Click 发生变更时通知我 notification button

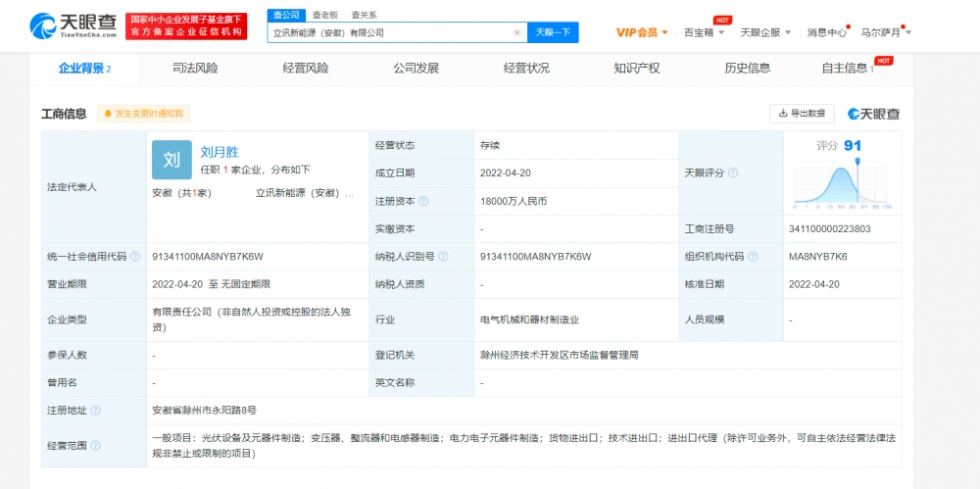[144, 113]
